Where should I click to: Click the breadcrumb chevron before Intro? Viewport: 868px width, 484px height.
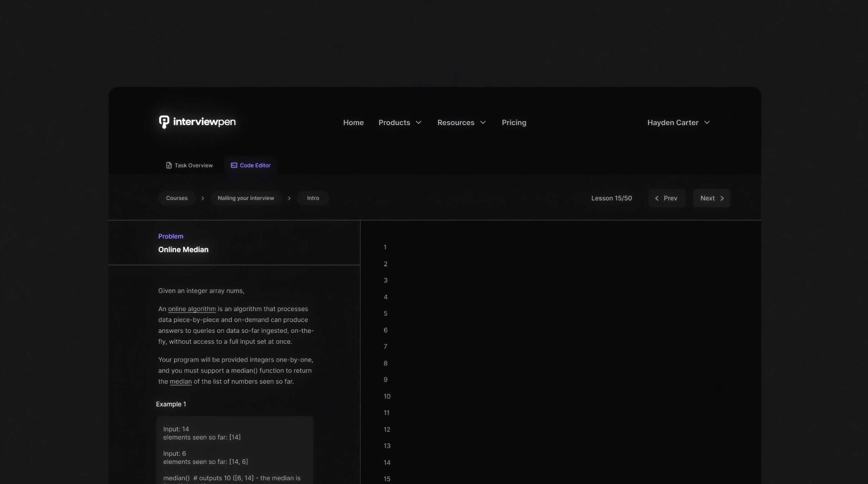click(x=289, y=198)
